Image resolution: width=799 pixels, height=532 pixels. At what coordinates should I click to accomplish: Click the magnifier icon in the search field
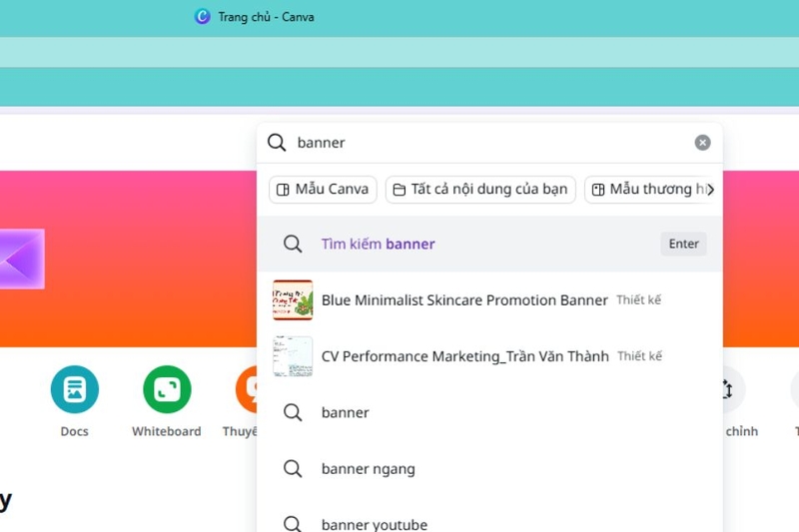pyautogui.click(x=277, y=143)
